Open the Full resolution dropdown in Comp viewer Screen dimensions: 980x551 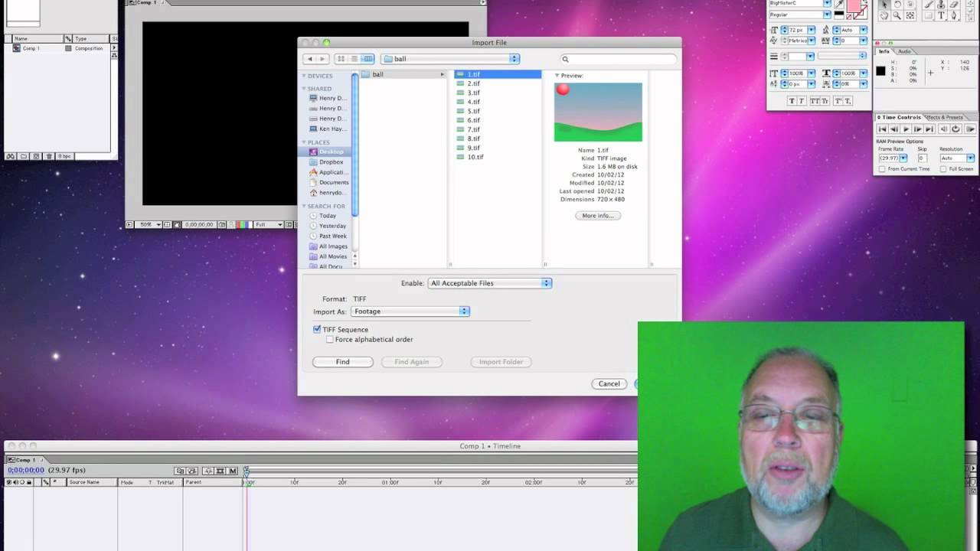[x=269, y=224]
